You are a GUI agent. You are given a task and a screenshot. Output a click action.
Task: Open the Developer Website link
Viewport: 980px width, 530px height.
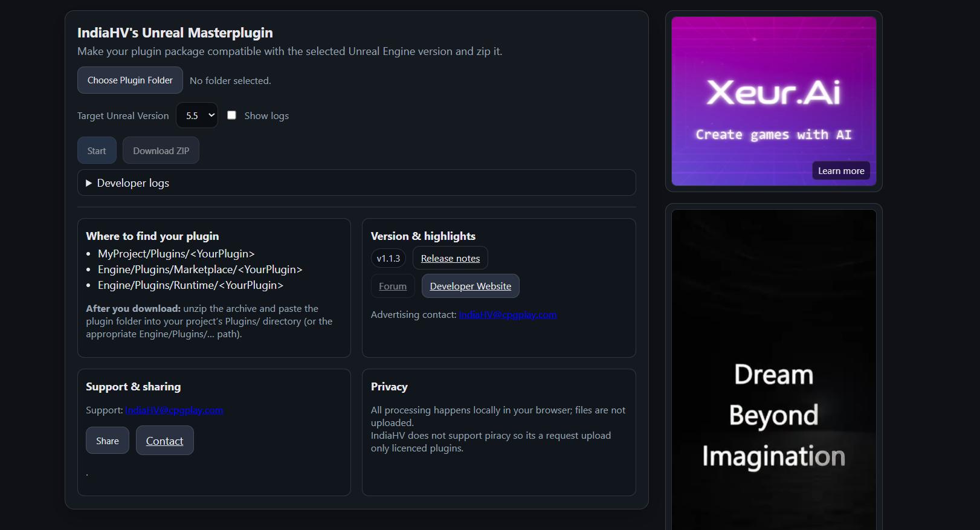470,286
